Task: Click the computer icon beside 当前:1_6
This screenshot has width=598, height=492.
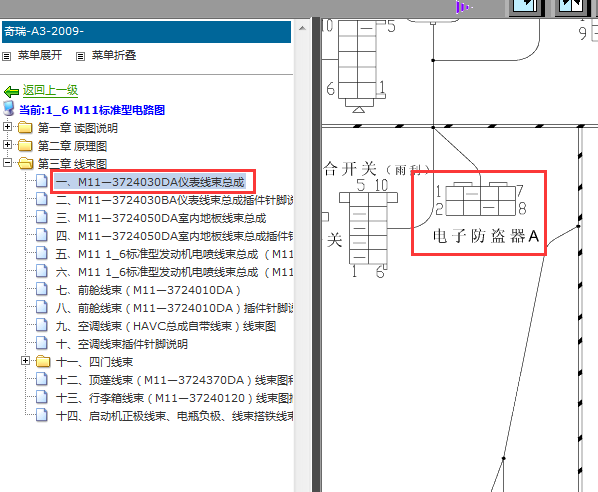Action: (9, 108)
